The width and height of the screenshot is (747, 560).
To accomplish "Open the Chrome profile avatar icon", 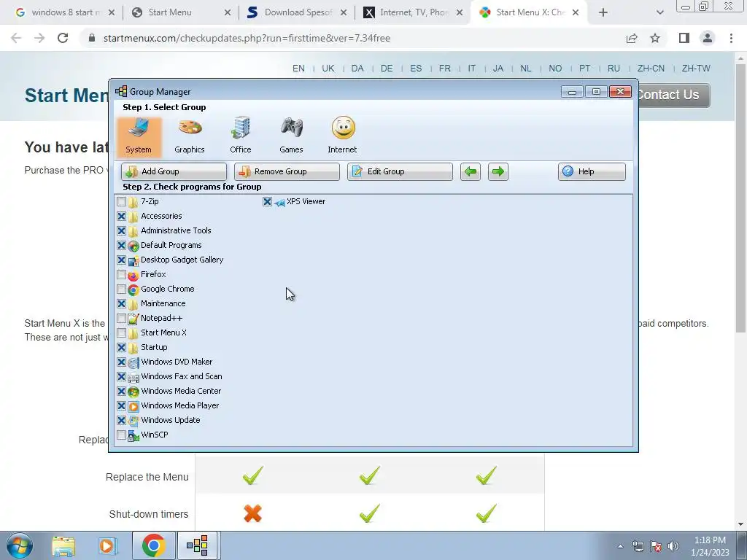I will [708, 38].
